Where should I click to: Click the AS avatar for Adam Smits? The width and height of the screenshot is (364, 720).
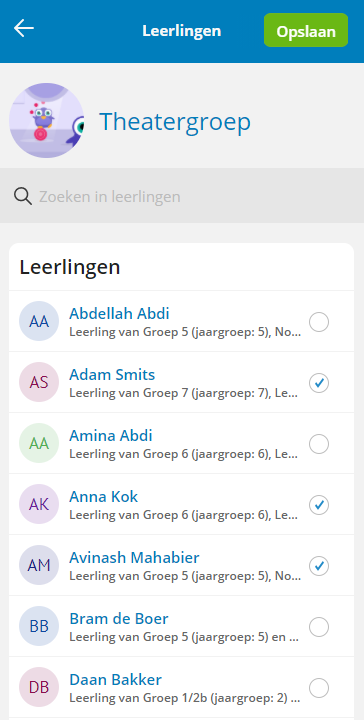[x=39, y=382]
